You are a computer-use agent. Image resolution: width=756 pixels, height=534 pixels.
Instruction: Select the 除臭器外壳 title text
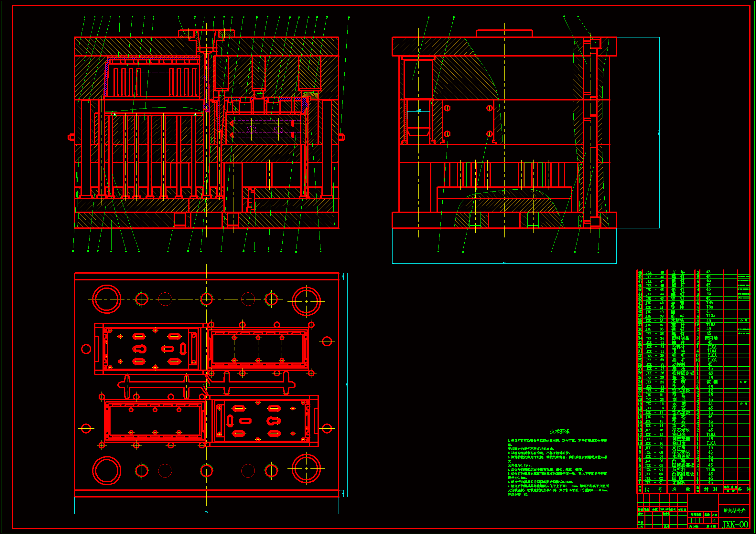tap(734, 510)
